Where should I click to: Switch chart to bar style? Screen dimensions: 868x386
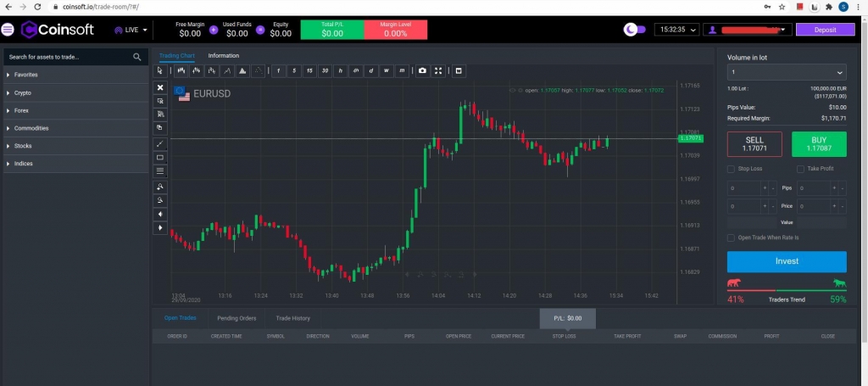196,71
